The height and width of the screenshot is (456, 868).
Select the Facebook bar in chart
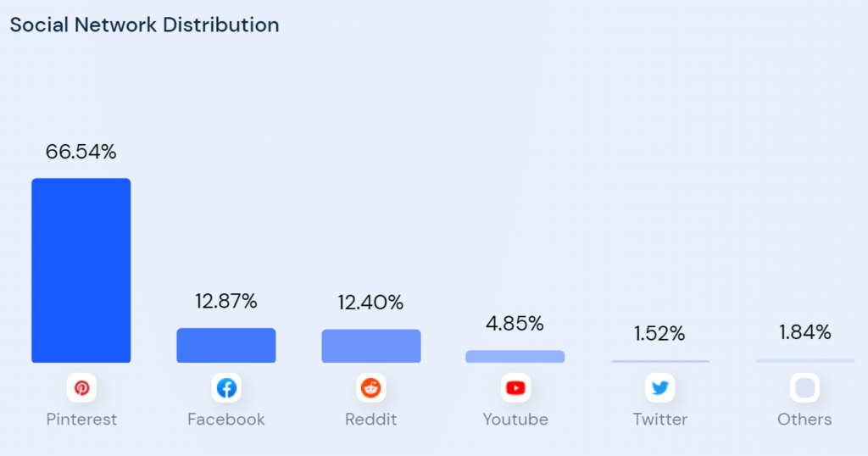226,345
